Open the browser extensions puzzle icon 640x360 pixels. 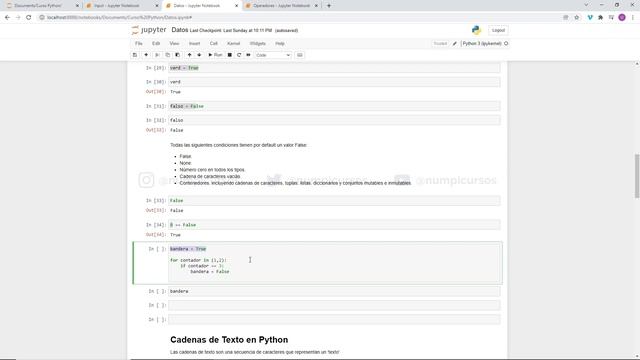[600, 18]
